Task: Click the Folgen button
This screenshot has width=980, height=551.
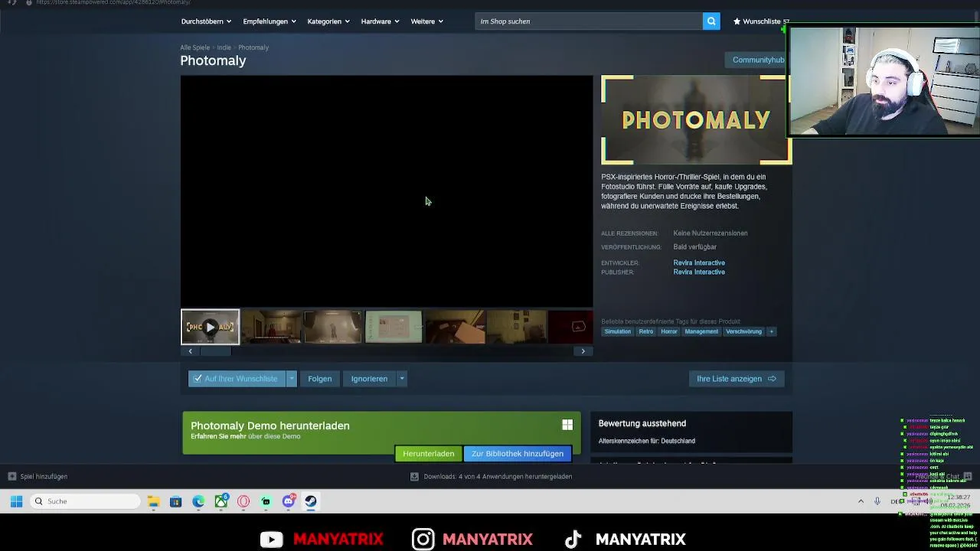Action: 319,379
